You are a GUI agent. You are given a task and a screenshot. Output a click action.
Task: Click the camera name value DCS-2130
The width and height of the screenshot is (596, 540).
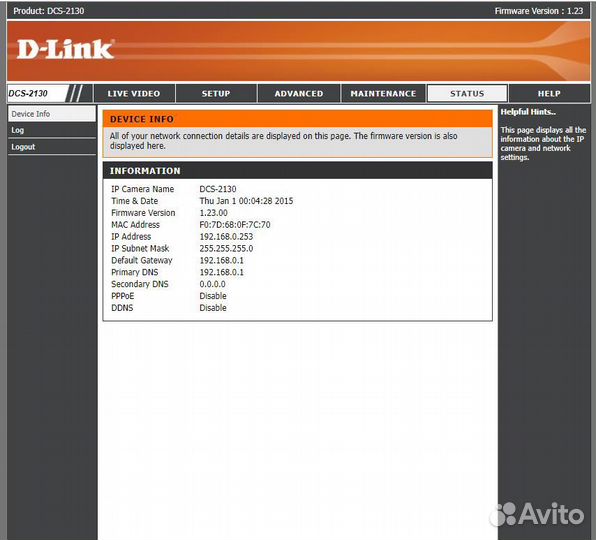tap(218, 189)
